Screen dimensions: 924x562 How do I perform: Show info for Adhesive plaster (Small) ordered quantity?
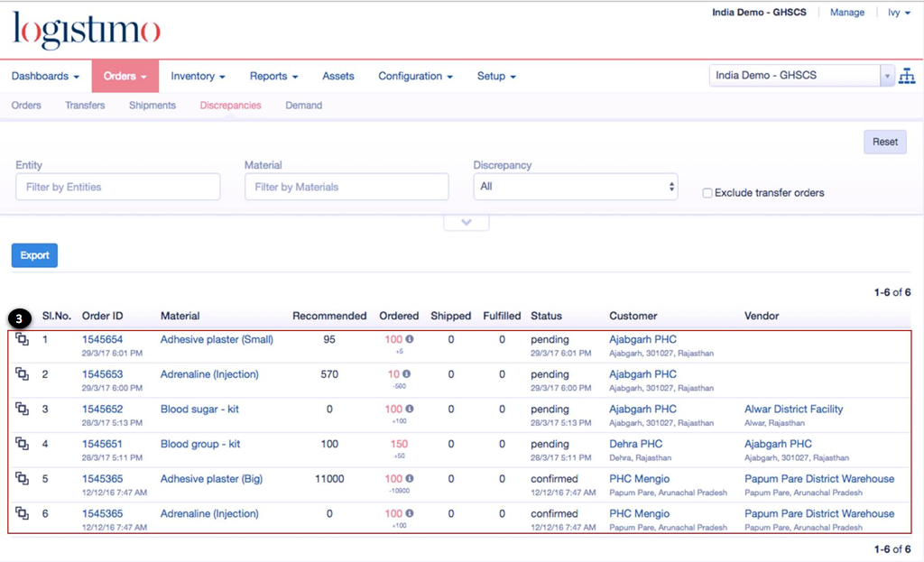point(409,339)
